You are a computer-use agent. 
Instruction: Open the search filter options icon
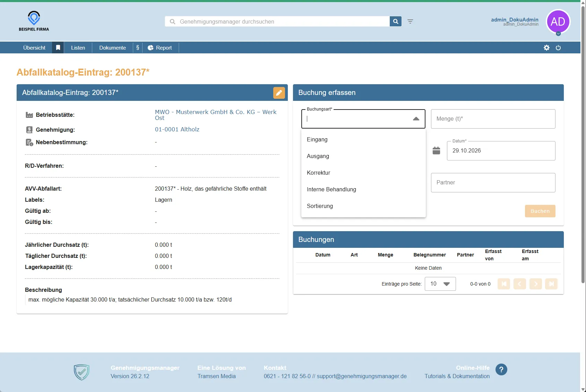(410, 21)
